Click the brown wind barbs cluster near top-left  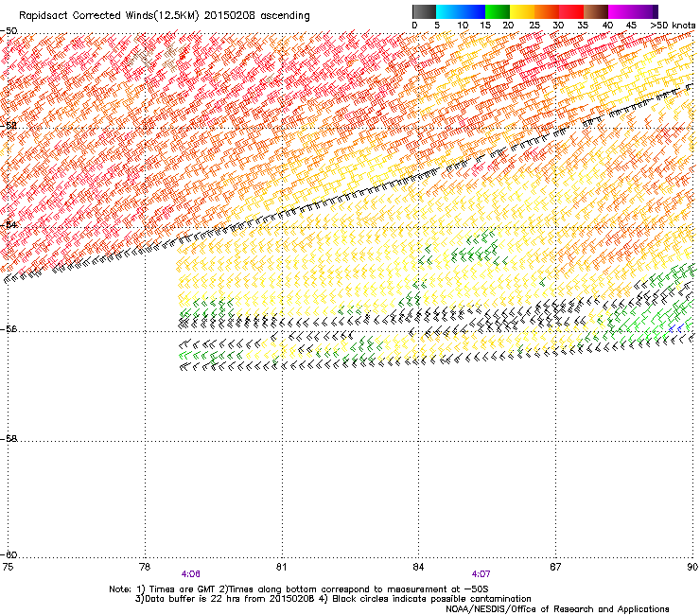click(x=159, y=58)
